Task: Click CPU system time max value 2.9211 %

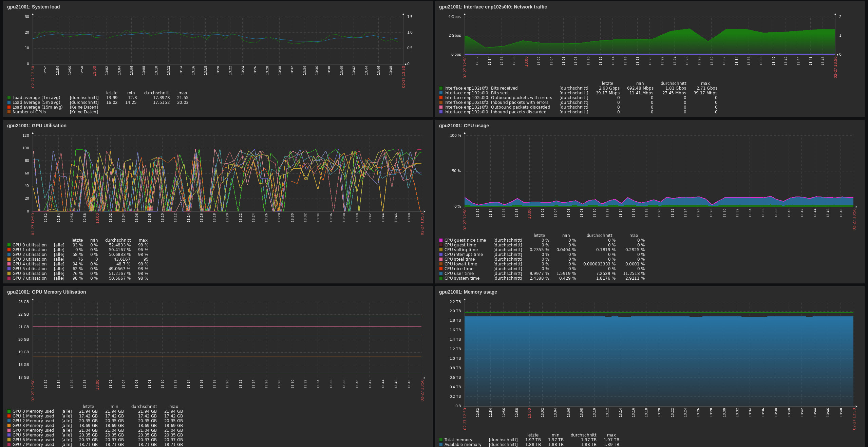Action: [x=635, y=278]
